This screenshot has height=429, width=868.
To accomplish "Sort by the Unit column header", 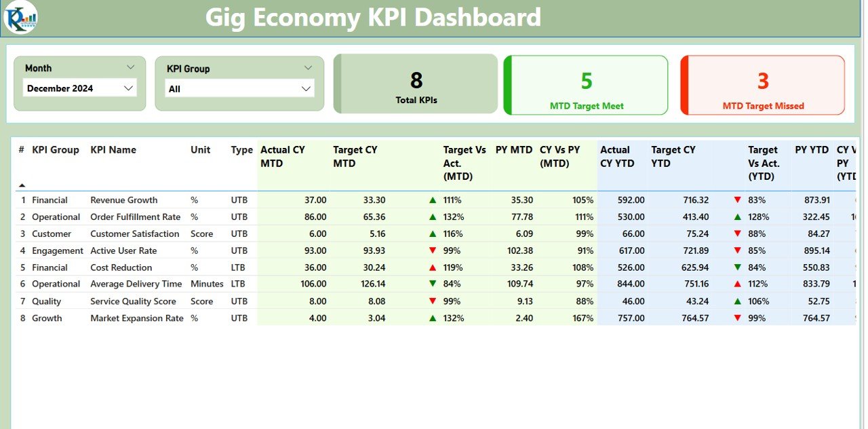I will point(200,149).
